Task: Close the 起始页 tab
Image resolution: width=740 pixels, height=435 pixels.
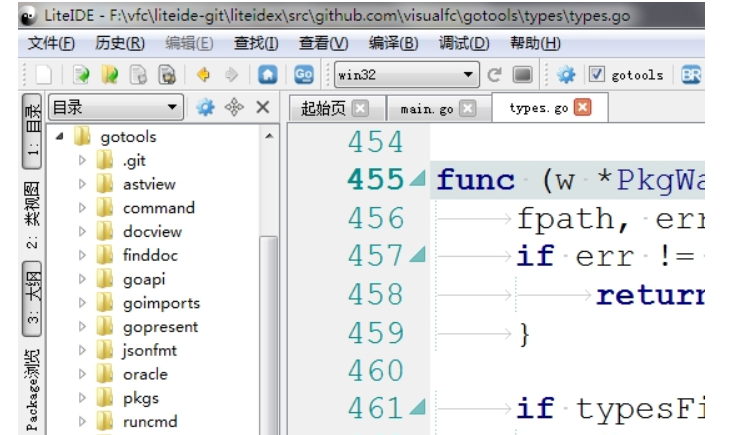Action: (360, 109)
